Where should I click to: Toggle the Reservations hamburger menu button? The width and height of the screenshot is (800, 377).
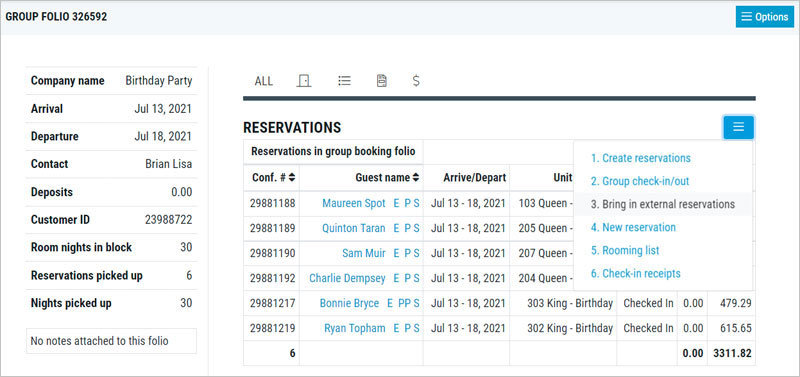(x=738, y=127)
